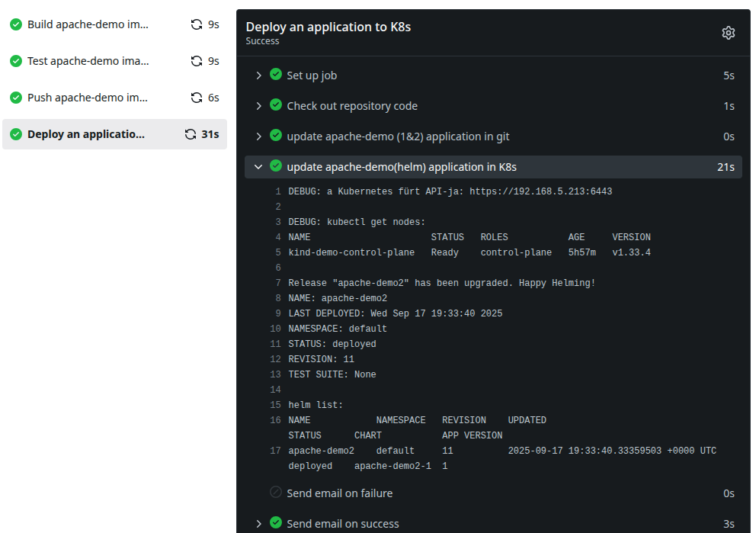
Task: Open the Push apache-demo image job
Action: pos(88,98)
